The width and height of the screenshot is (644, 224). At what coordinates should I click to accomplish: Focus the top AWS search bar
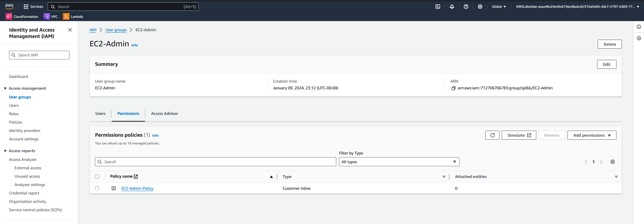[x=123, y=7]
